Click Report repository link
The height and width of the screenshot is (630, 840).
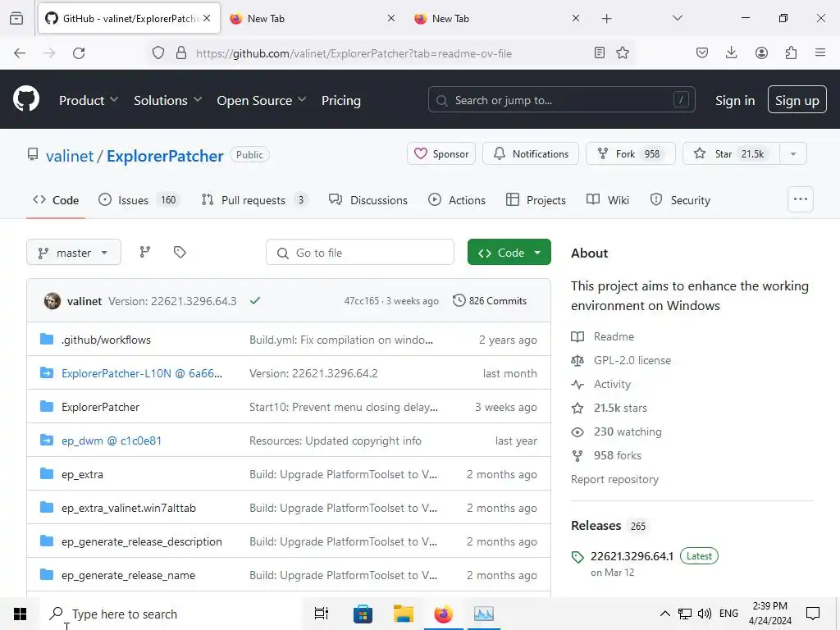coord(614,479)
